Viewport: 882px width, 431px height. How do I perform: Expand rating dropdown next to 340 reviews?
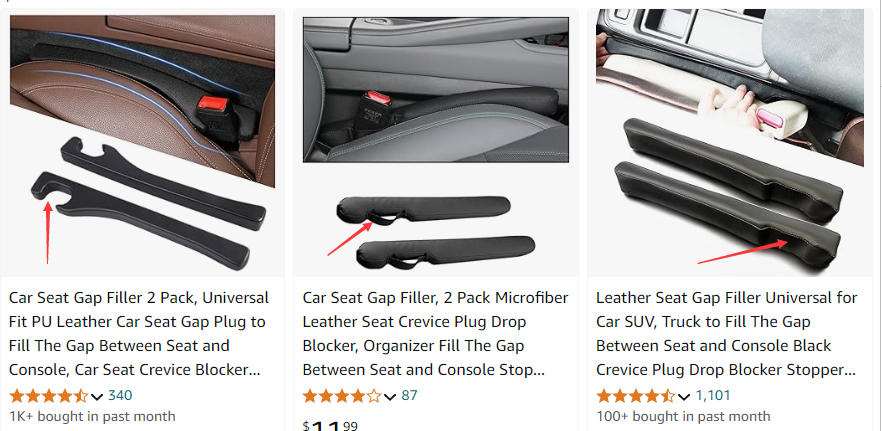(x=97, y=397)
